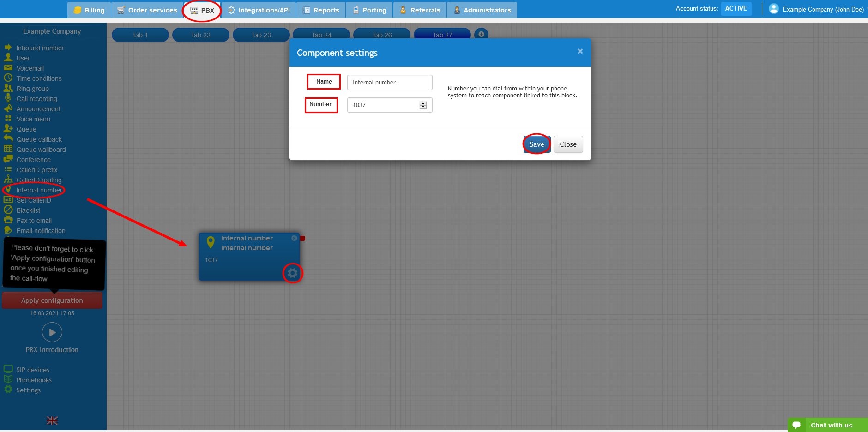Add a new tab with the plus icon
The image size is (868, 432).
click(x=481, y=34)
